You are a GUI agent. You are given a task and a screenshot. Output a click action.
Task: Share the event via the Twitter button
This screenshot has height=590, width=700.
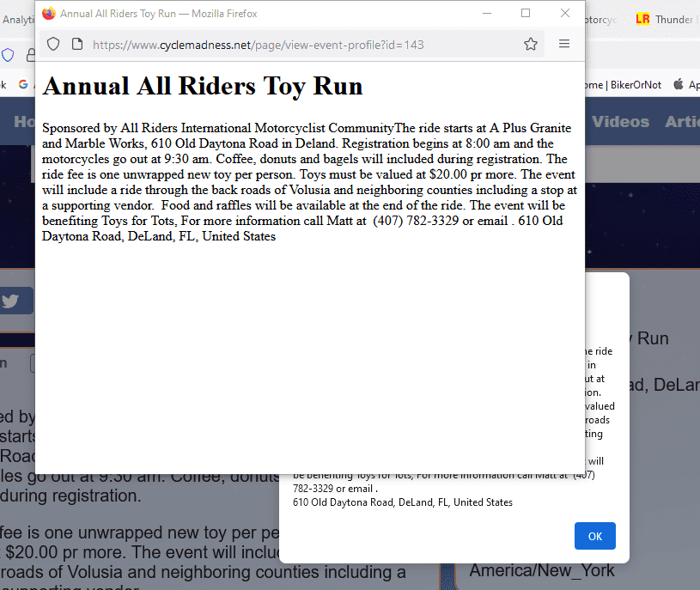[x=12, y=301]
